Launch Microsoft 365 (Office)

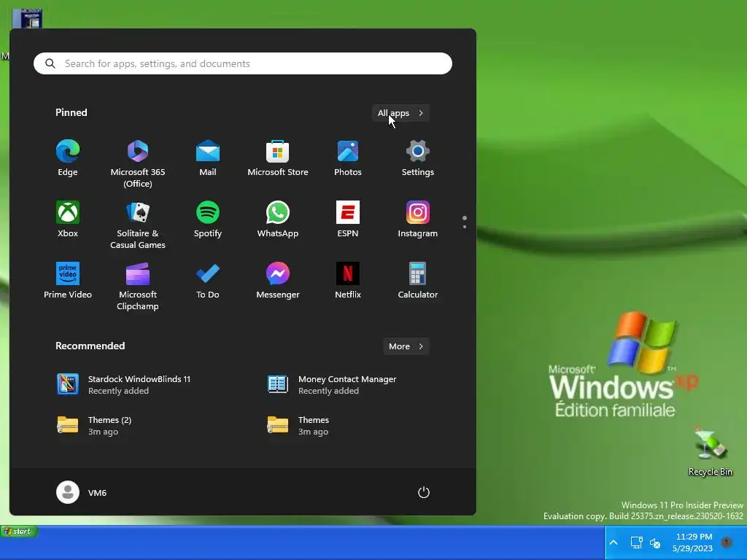pos(138,164)
